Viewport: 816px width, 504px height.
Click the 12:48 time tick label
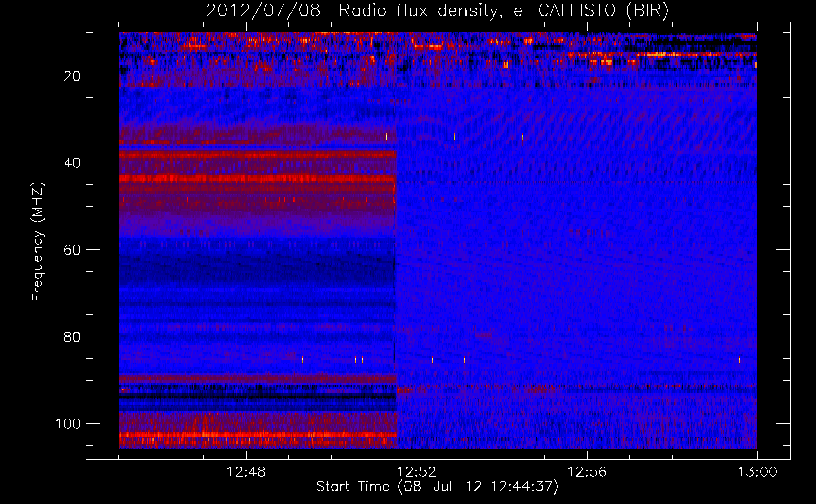tap(246, 472)
